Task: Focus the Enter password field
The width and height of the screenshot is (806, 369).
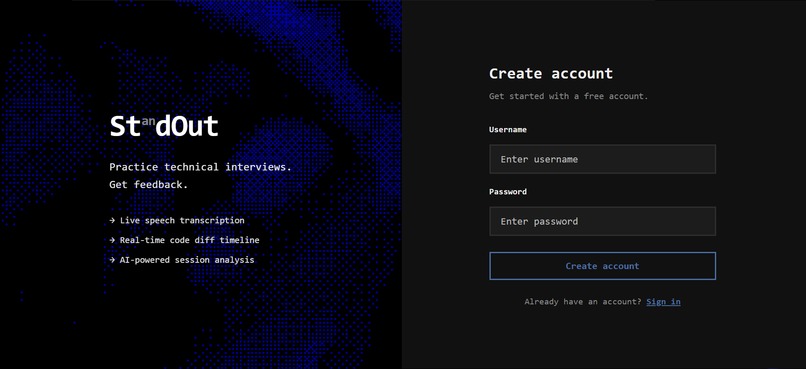Action: (602, 222)
